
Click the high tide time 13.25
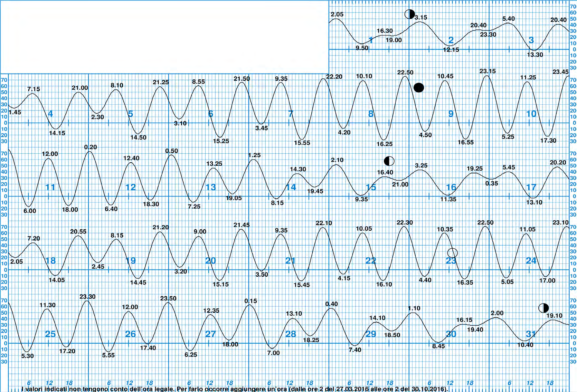(x=214, y=164)
